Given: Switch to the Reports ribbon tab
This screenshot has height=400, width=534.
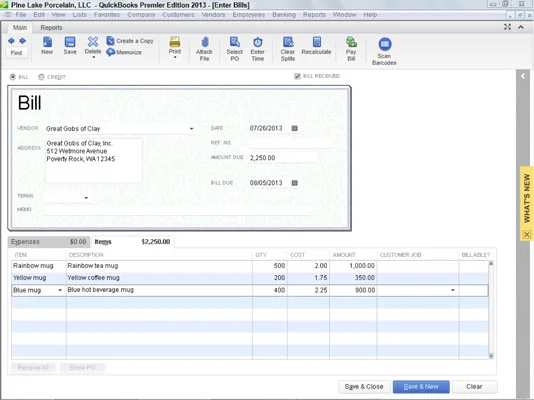Looking at the screenshot, I should (x=51, y=28).
